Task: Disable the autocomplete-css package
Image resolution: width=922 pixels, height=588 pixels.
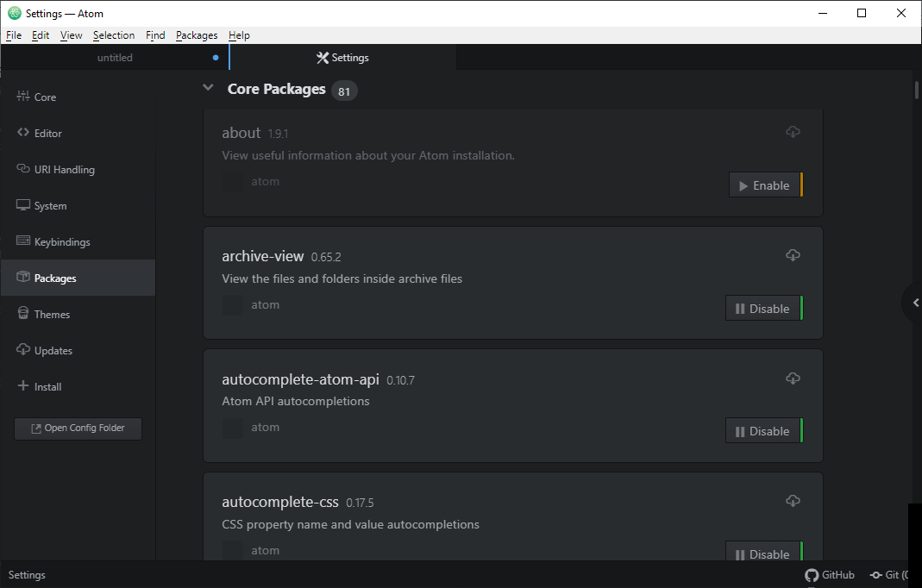Action: pyautogui.click(x=764, y=552)
